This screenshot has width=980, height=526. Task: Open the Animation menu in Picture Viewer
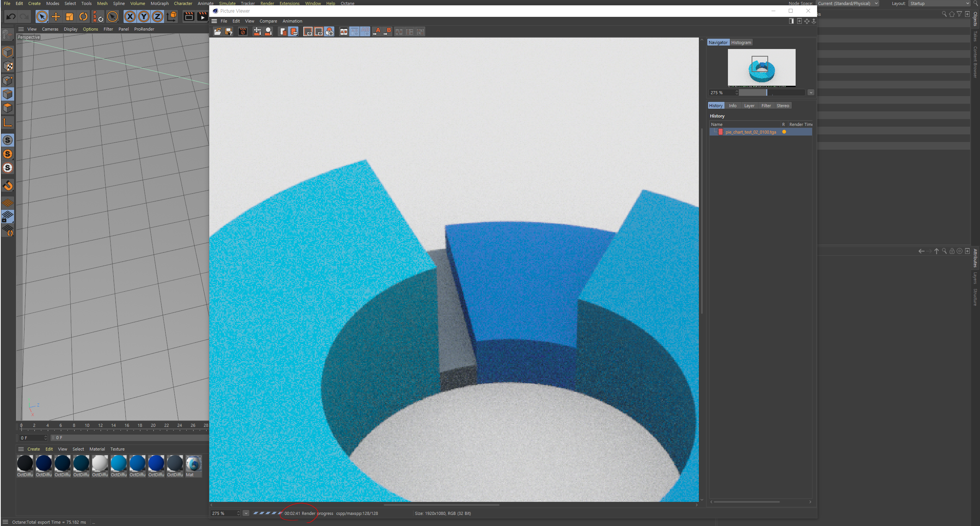coord(292,21)
